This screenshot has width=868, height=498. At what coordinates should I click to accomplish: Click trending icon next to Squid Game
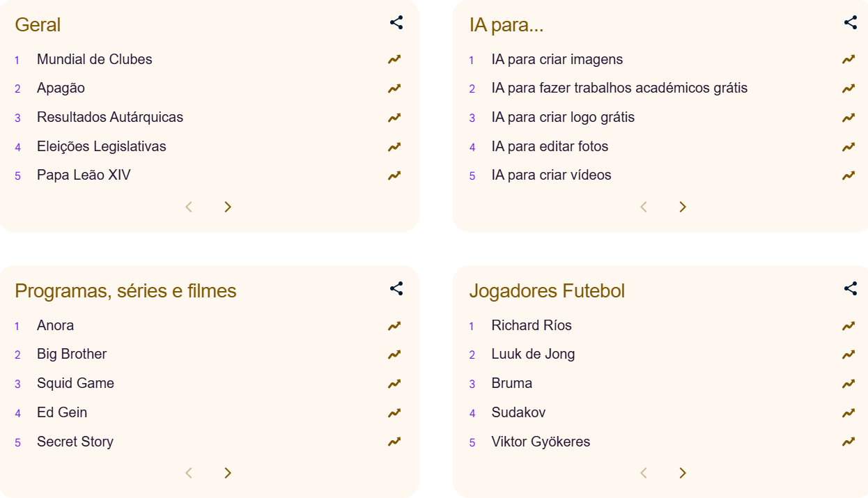point(394,383)
